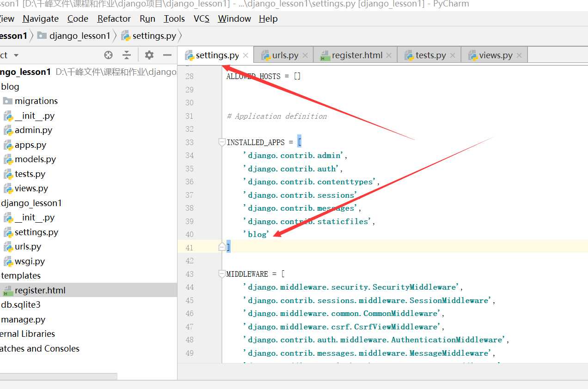This screenshot has height=389, width=588.
Task: Open the Help menu
Action: (268, 18)
